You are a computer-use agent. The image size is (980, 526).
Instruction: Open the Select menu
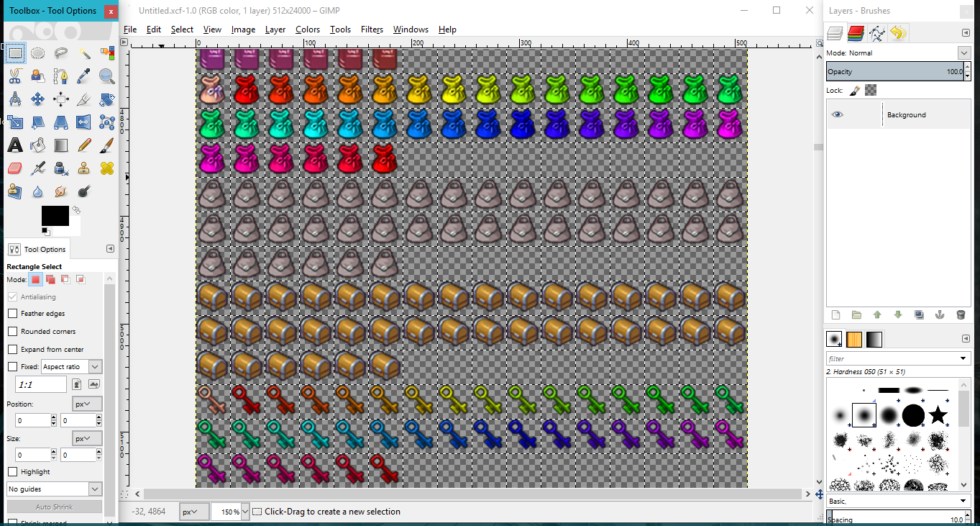click(x=182, y=30)
